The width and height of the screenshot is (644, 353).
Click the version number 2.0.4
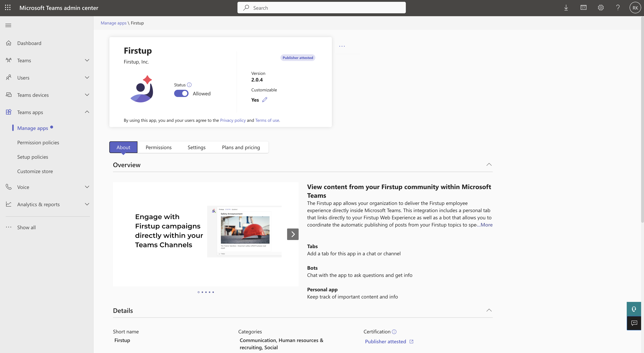[x=257, y=80]
